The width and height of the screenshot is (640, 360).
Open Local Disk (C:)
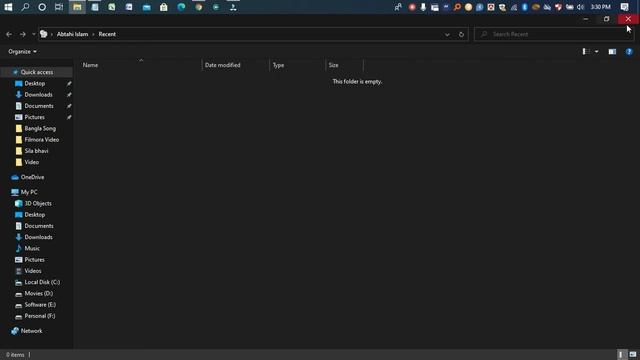pos(42,282)
